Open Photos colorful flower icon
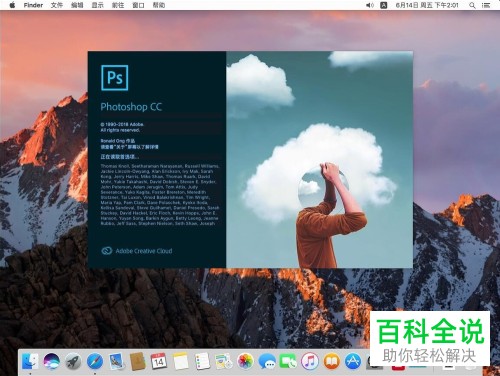The height and width of the screenshot is (376, 500). (246, 362)
